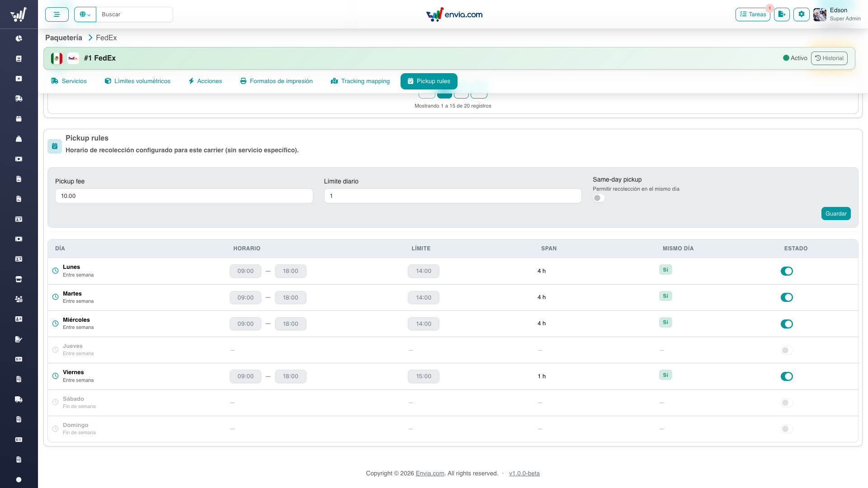Open the Tareas task list
Viewport: 868px width, 488px height.
753,14
